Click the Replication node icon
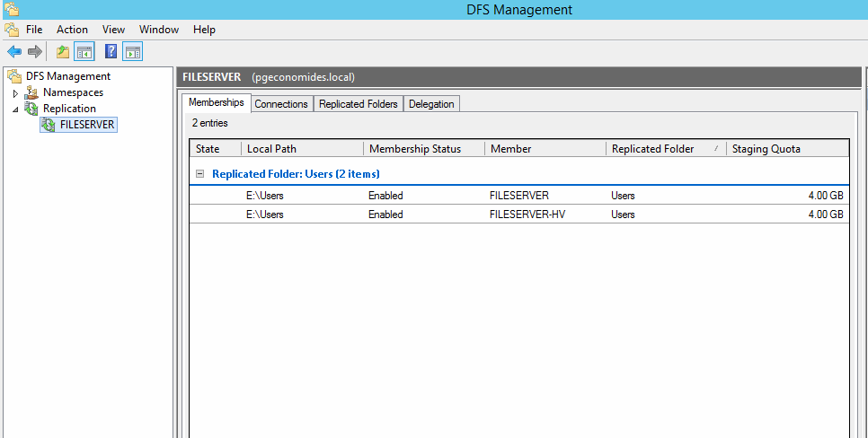 pyautogui.click(x=31, y=109)
